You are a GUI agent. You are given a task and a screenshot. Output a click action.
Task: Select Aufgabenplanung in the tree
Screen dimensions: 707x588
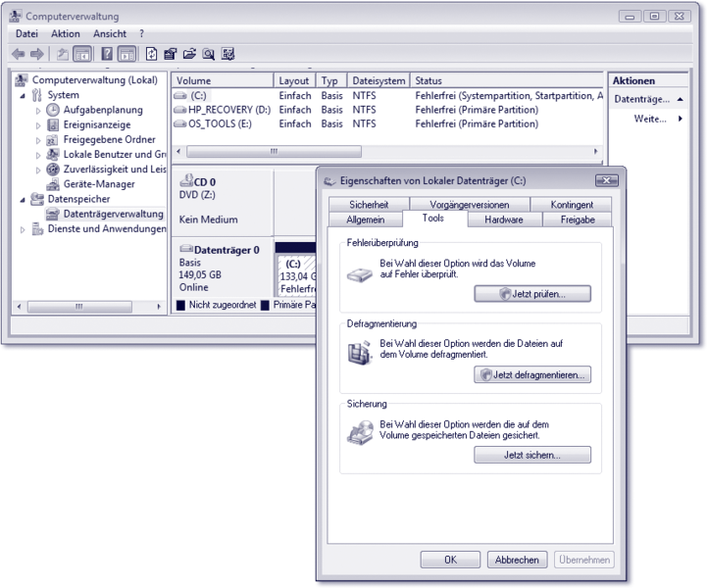(x=102, y=110)
